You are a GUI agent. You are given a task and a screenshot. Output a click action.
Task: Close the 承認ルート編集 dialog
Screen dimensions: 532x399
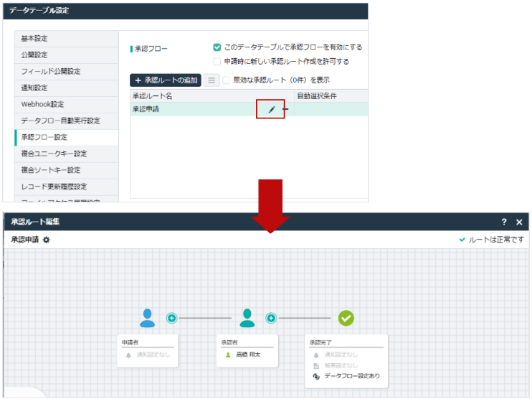click(x=519, y=222)
